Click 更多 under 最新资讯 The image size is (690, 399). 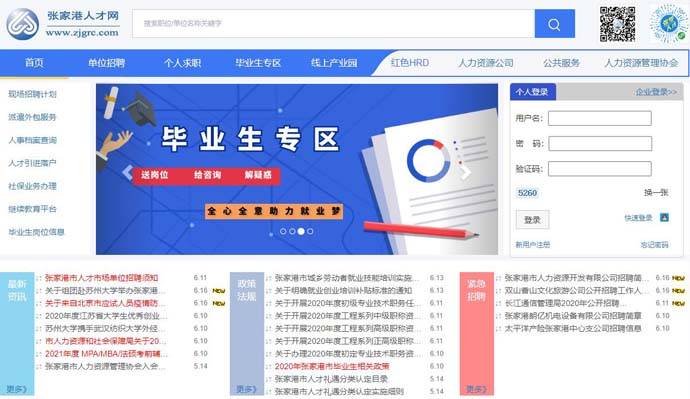point(16,389)
